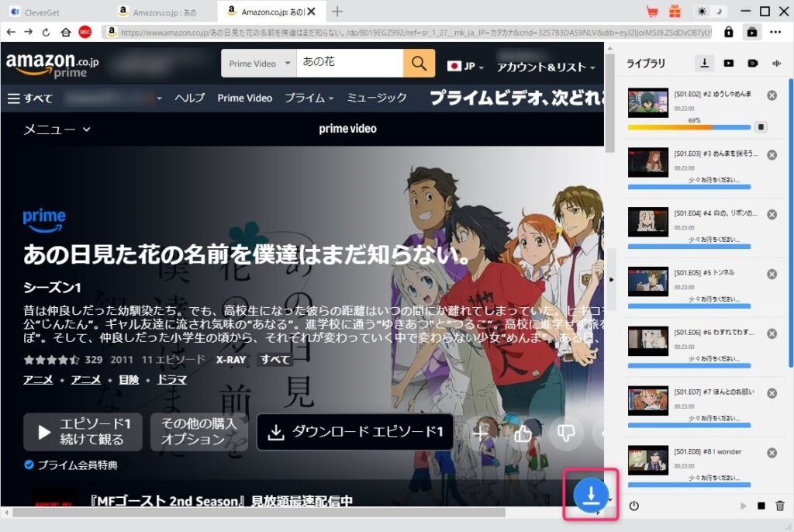Click episode 2 download progress bar
The height and width of the screenshot is (532, 794).
[689, 127]
